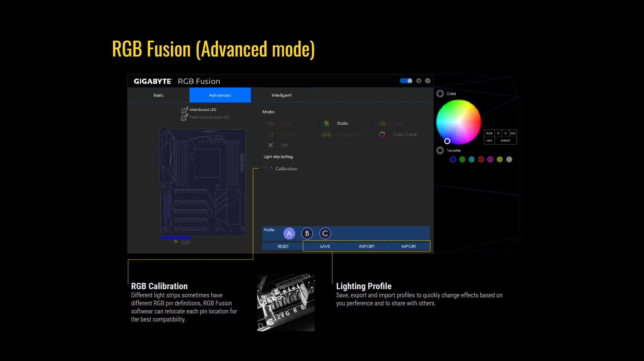This screenshot has width=644, height=361.
Task: Open light strip Calibration
Action: pyautogui.click(x=280, y=169)
